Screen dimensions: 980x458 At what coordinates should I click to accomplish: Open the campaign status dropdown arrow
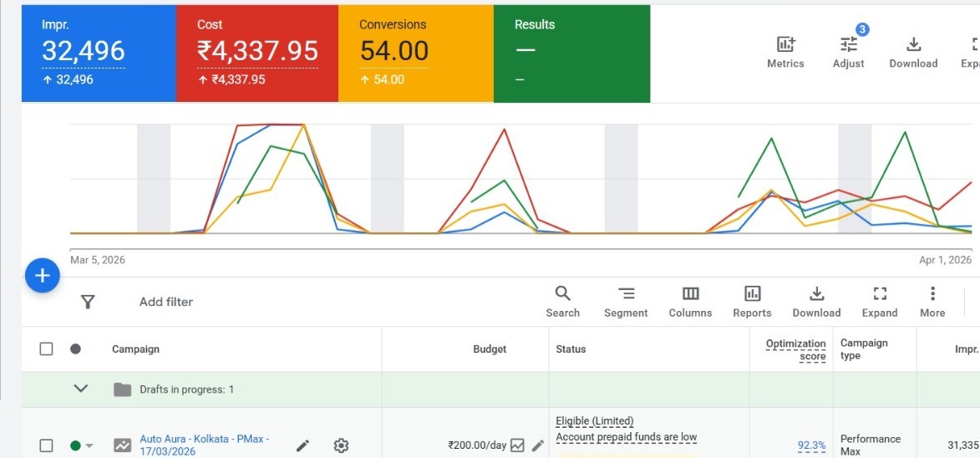[x=89, y=446]
